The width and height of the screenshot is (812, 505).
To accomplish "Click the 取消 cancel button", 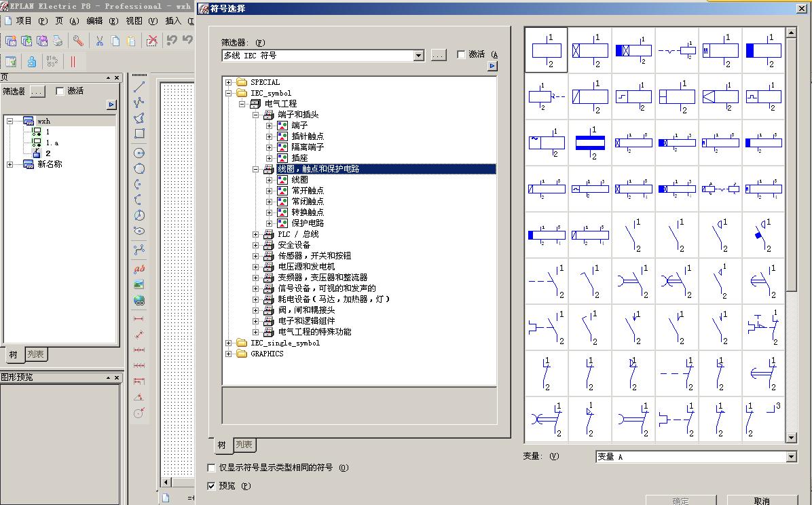I will pyautogui.click(x=761, y=500).
